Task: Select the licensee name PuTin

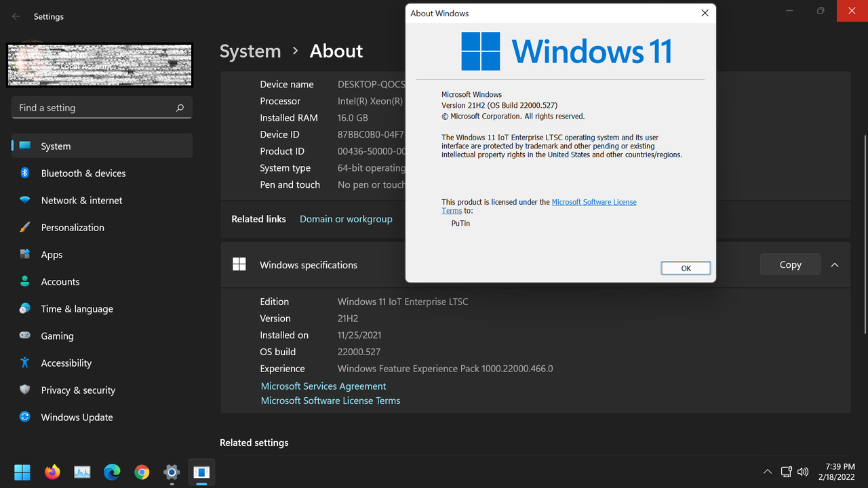Action: (460, 223)
